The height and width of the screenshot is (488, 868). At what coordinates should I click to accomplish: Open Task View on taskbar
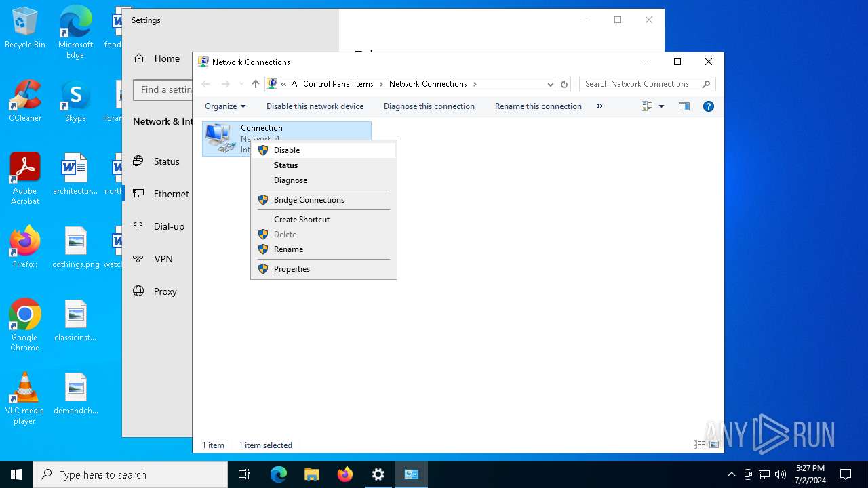point(244,474)
